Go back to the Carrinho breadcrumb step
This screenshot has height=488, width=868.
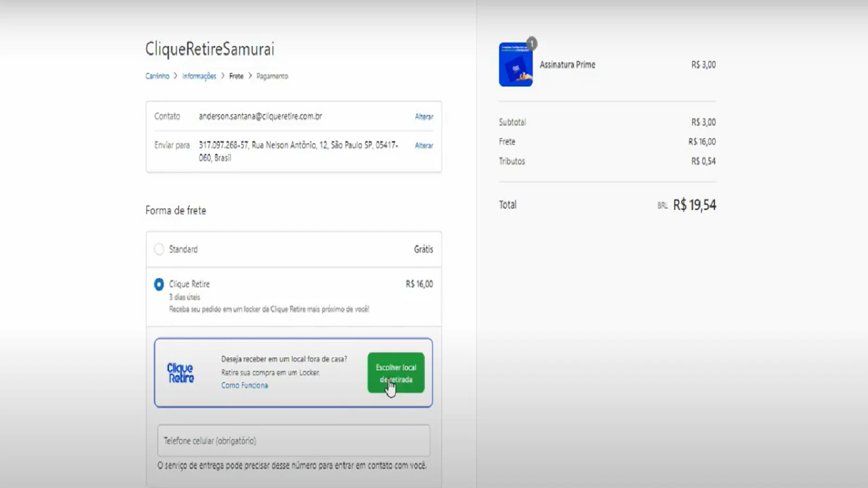click(x=157, y=76)
